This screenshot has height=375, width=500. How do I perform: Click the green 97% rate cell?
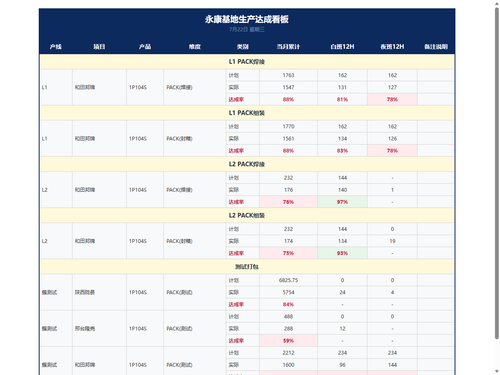342,202
